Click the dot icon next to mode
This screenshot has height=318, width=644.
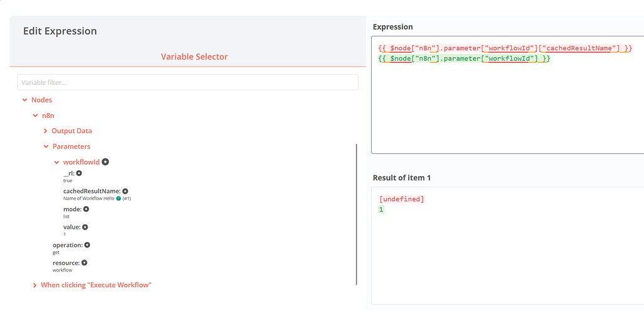click(x=86, y=209)
